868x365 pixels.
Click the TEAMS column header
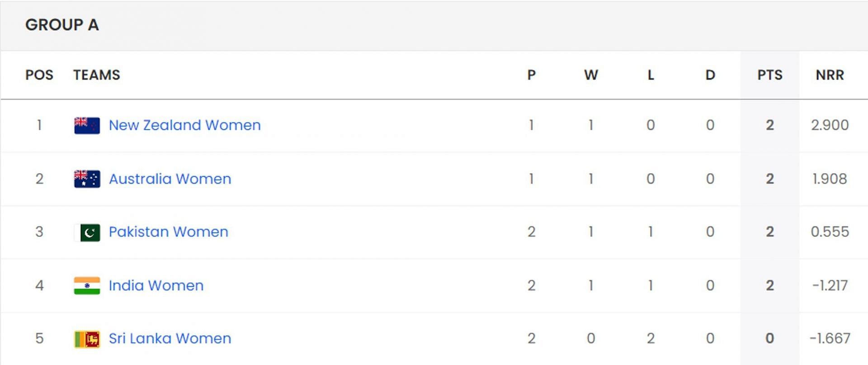point(97,75)
